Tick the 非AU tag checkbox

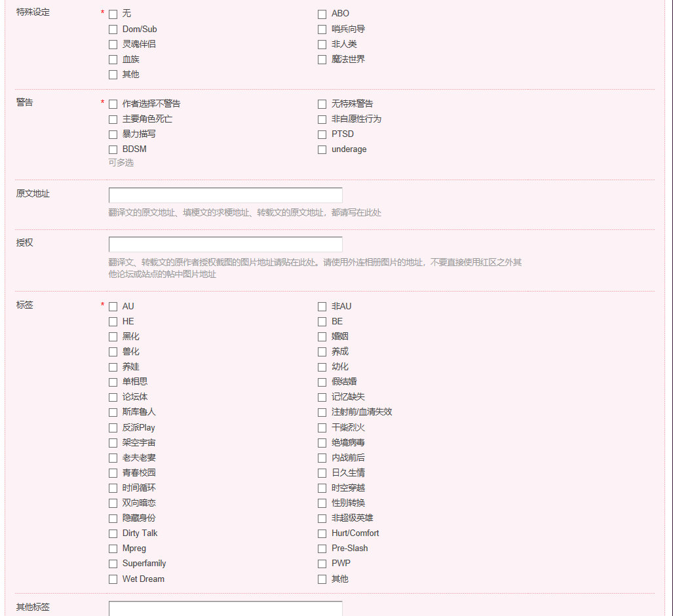tap(322, 306)
